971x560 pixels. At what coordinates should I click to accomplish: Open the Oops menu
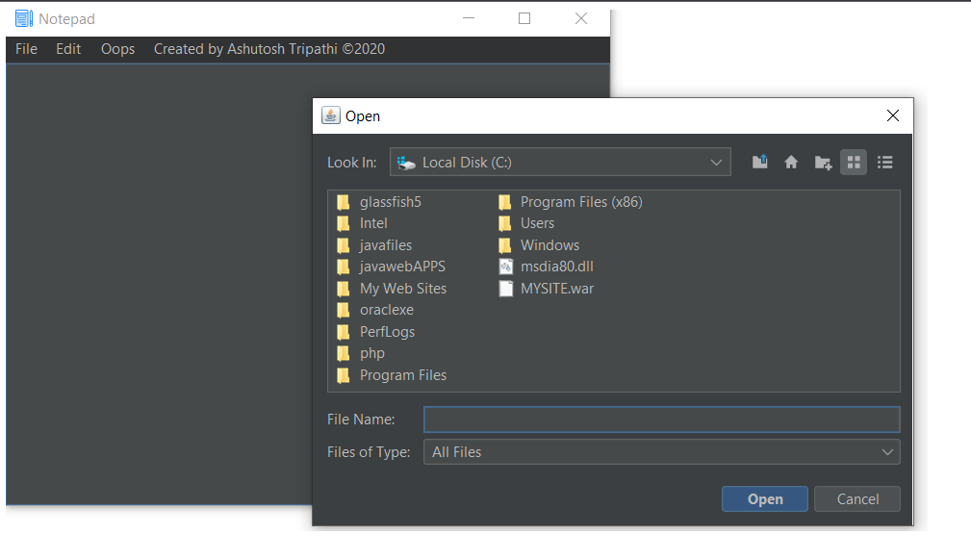click(x=117, y=49)
